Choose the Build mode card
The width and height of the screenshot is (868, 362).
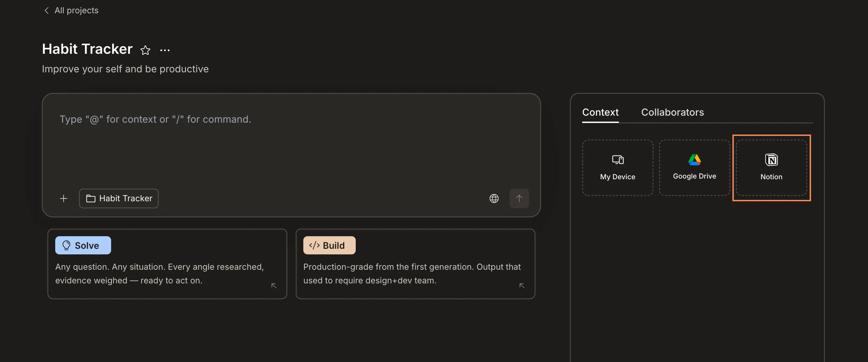click(414, 263)
